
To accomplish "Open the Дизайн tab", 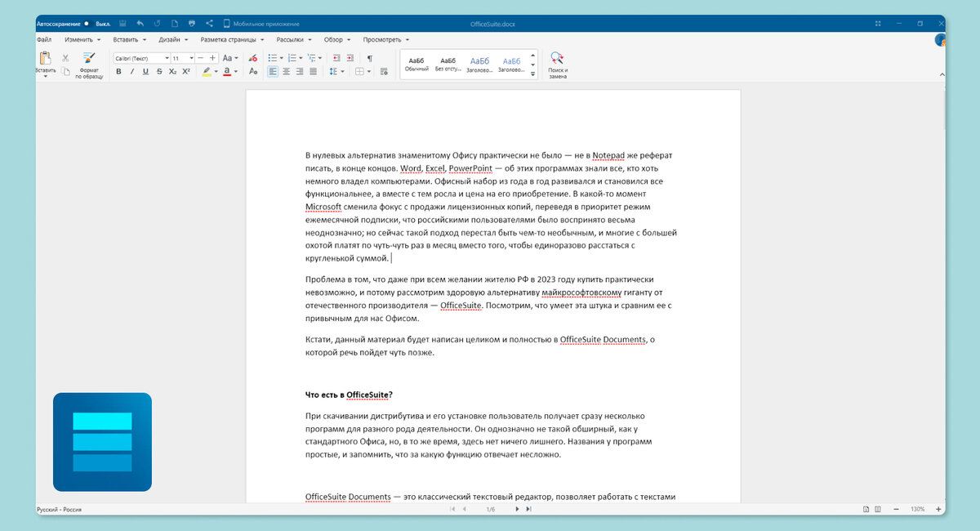I will (173, 39).
